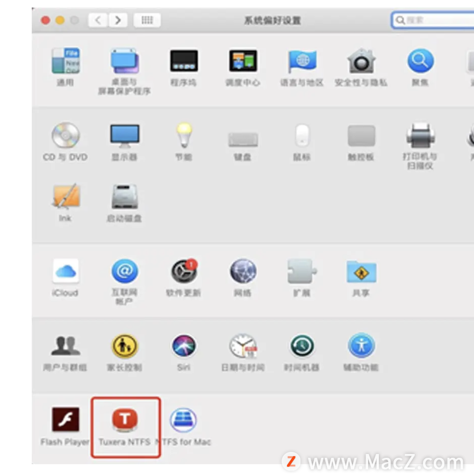Open iCloud preferences
Viewport: 474px width, 476px height.
pos(66,271)
